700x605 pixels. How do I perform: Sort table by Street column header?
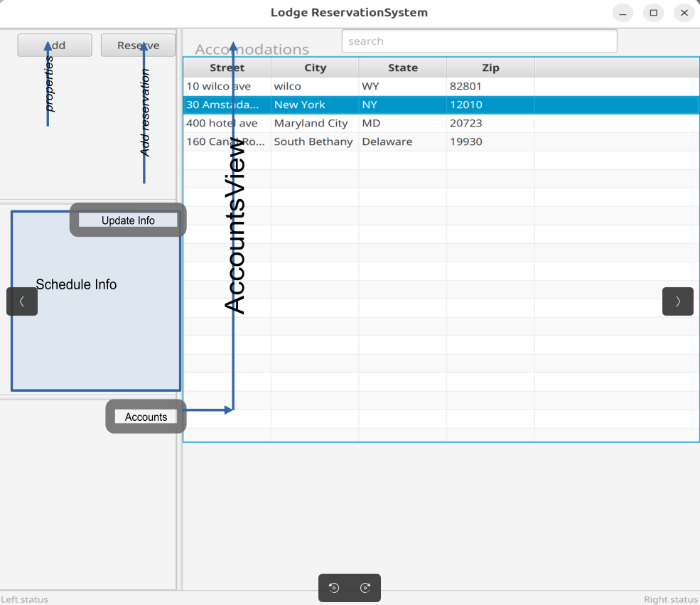[227, 68]
